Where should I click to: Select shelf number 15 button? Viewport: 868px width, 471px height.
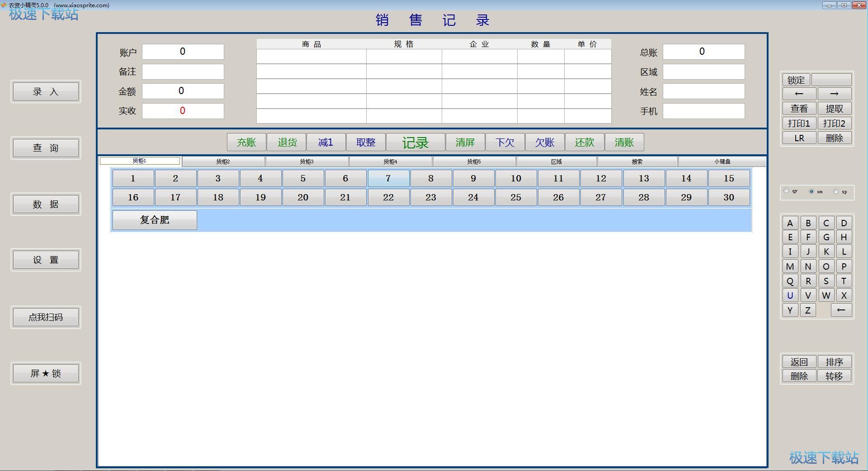pos(729,178)
